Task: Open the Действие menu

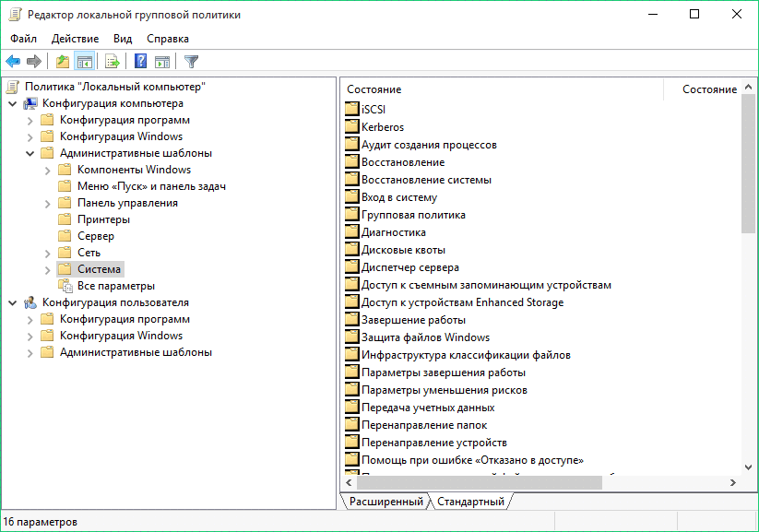Action: 75,39
